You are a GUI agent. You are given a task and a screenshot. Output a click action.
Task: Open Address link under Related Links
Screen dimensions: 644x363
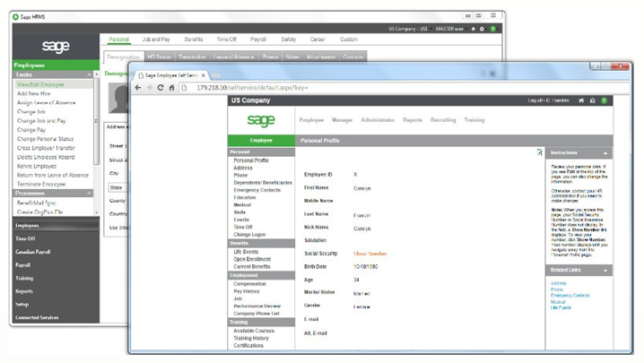coord(558,283)
